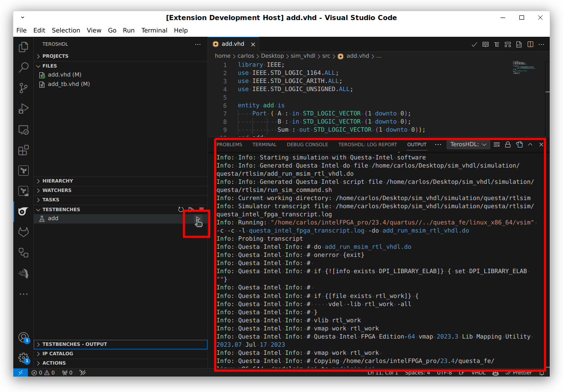Open the Accounts menu icon

(x=24, y=337)
